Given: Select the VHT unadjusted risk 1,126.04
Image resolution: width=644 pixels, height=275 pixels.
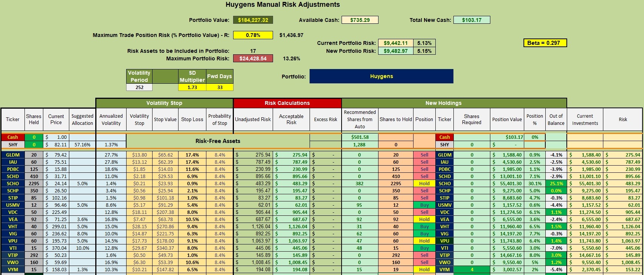Looking at the screenshot, I should (253, 226).
